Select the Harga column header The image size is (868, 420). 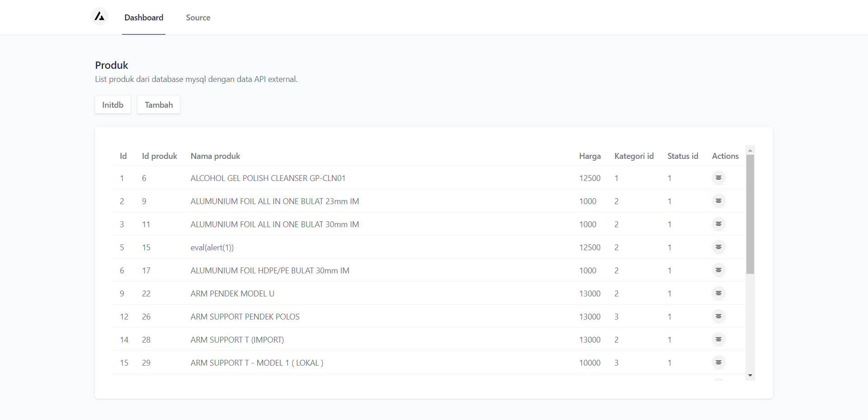pos(590,156)
